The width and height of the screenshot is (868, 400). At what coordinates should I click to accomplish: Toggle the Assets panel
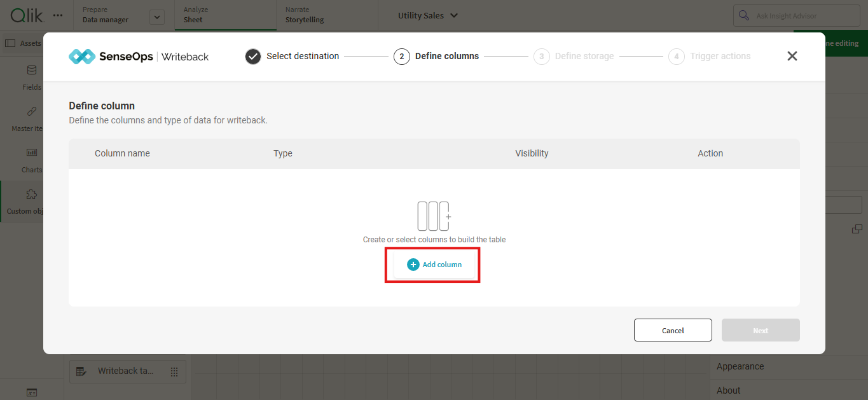[22, 43]
